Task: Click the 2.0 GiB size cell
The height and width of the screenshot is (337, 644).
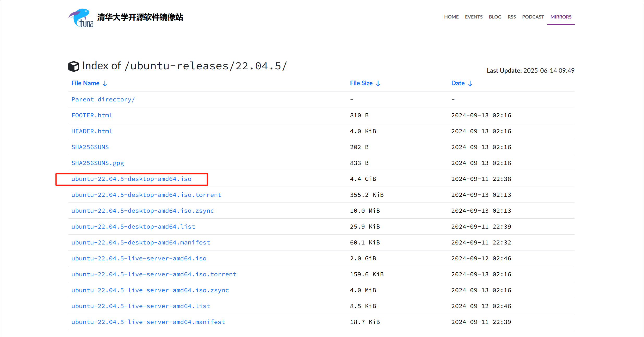Action: click(x=363, y=258)
